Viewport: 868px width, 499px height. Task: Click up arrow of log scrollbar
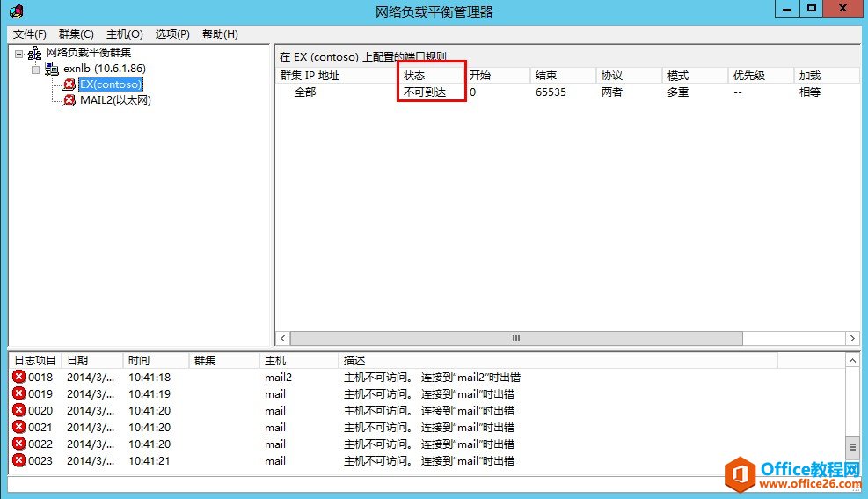click(852, 361)
